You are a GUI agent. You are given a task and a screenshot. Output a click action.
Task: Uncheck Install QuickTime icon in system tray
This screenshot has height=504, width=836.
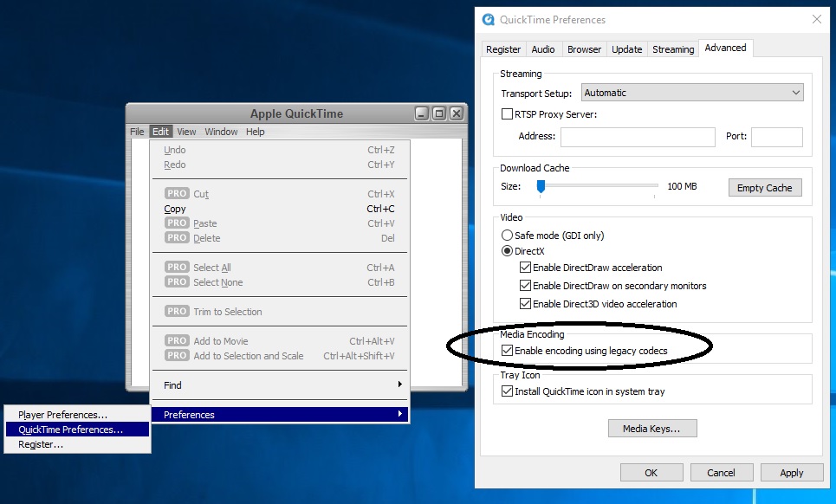point(507,391)
